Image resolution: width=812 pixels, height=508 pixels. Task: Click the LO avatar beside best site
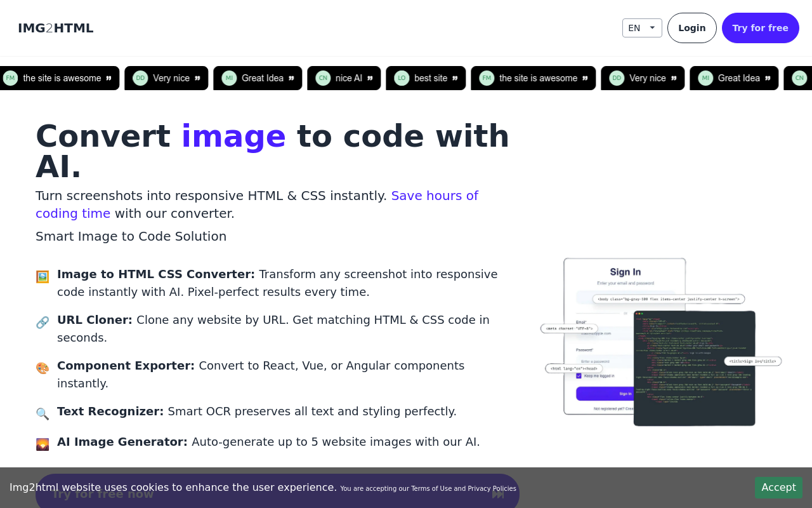tap(402, 78)
